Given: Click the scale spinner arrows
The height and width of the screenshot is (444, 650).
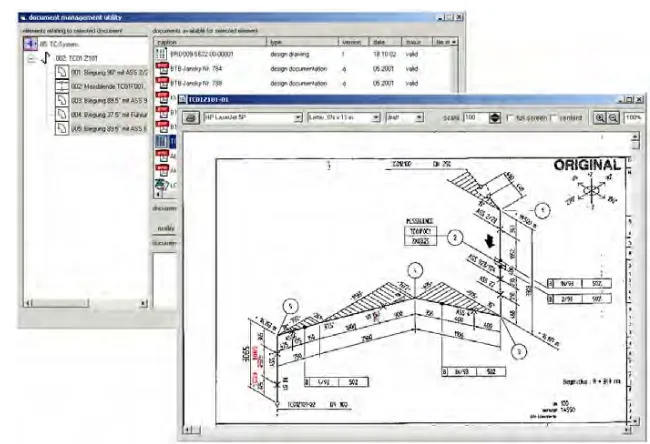Looking at the screenshot, I should [x=495, y=118].
